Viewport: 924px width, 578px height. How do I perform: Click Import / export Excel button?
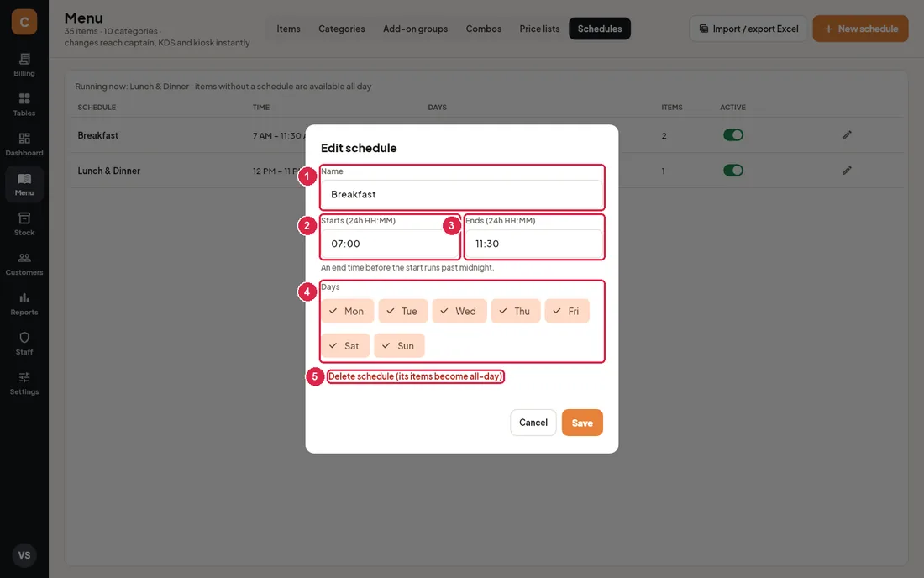[748, 29]
